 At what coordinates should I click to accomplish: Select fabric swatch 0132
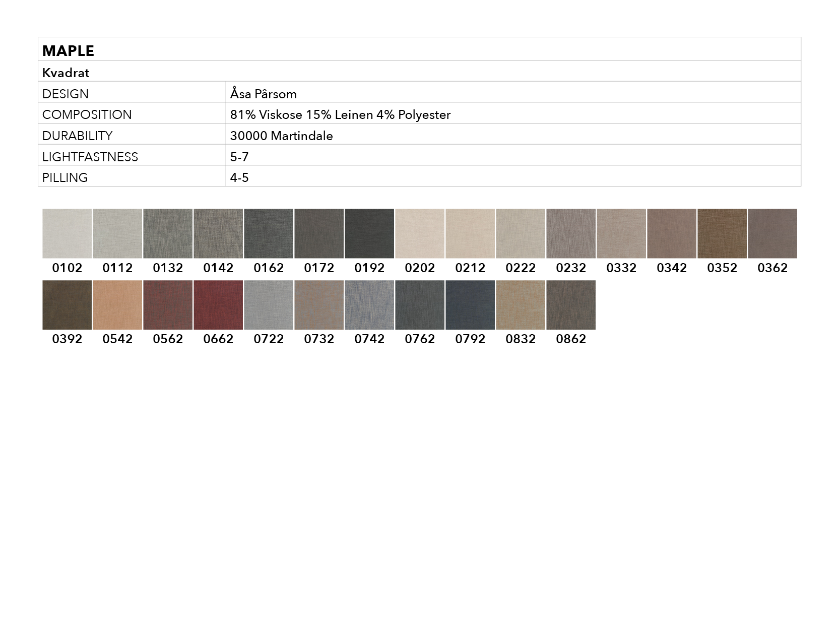[168, 233]
